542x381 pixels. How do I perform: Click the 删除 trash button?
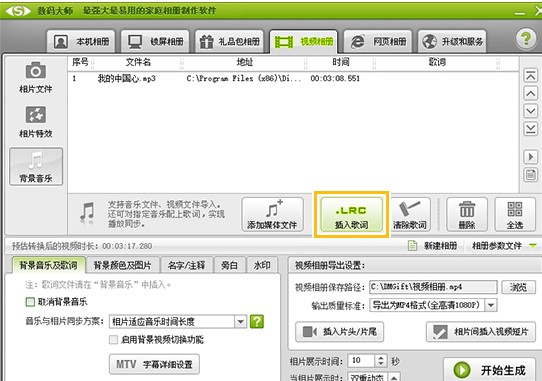[467, 214]
